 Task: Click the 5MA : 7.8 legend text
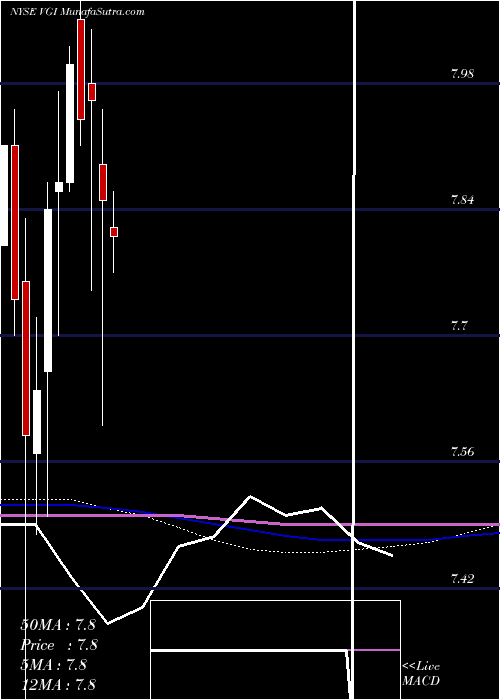tap(54, 665)
